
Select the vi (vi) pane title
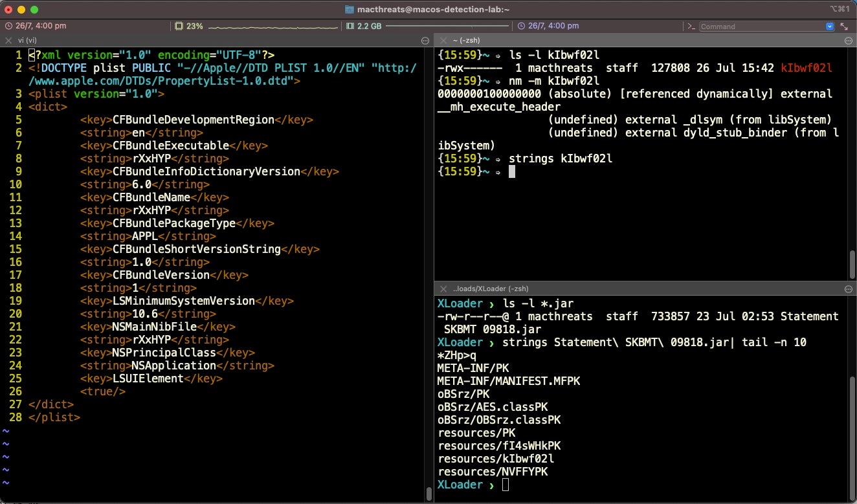[x=27, y=40]
